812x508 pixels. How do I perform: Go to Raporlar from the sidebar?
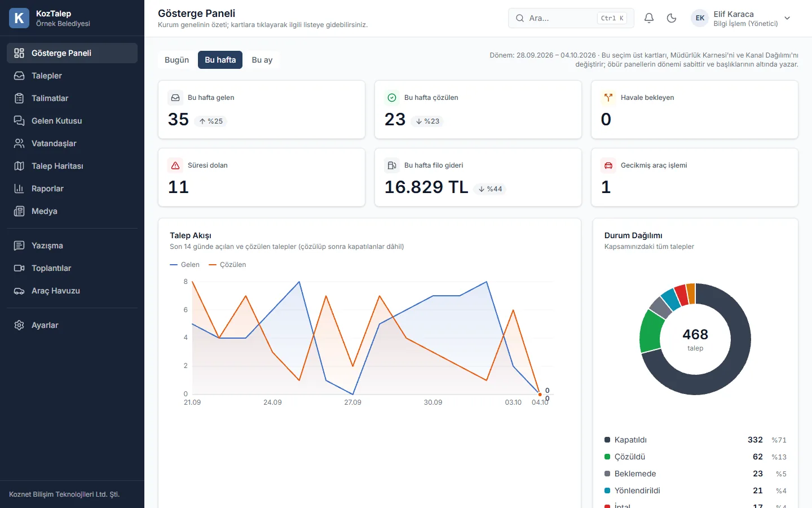click(72, 189)
